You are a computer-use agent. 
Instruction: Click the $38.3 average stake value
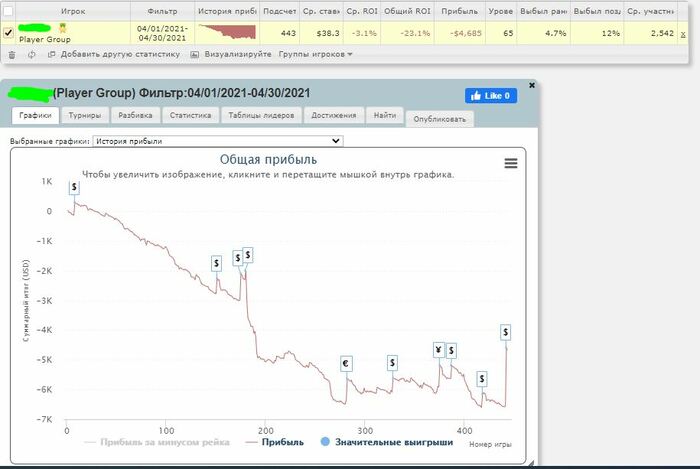[x=328, y=33]
